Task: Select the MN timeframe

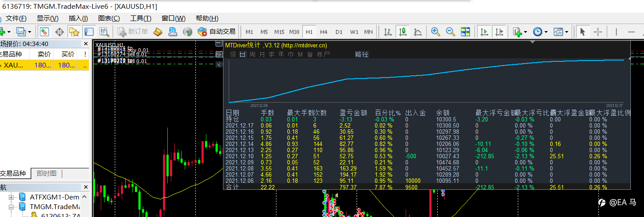Action: (x=368, y=32)
